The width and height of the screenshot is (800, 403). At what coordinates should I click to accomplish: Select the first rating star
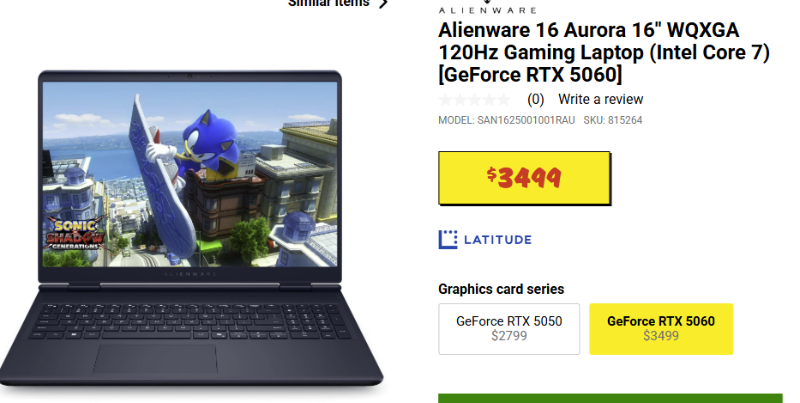(445, 99)
